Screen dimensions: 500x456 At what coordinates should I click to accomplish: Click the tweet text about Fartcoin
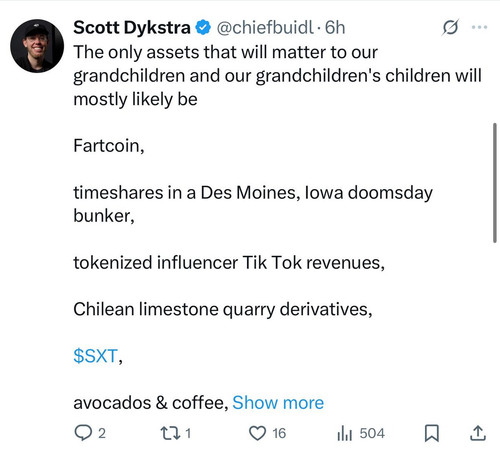pos(109,146)
